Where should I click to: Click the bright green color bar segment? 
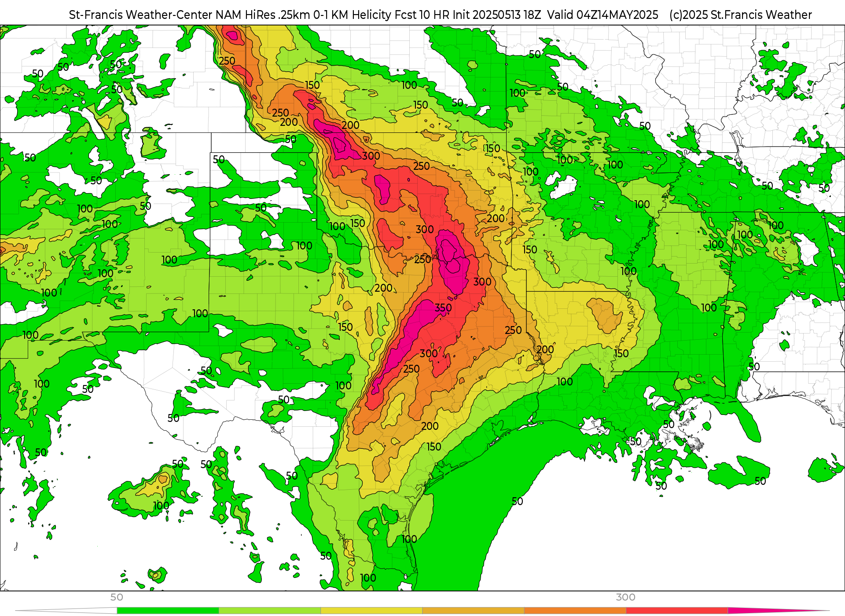[168, 611]
